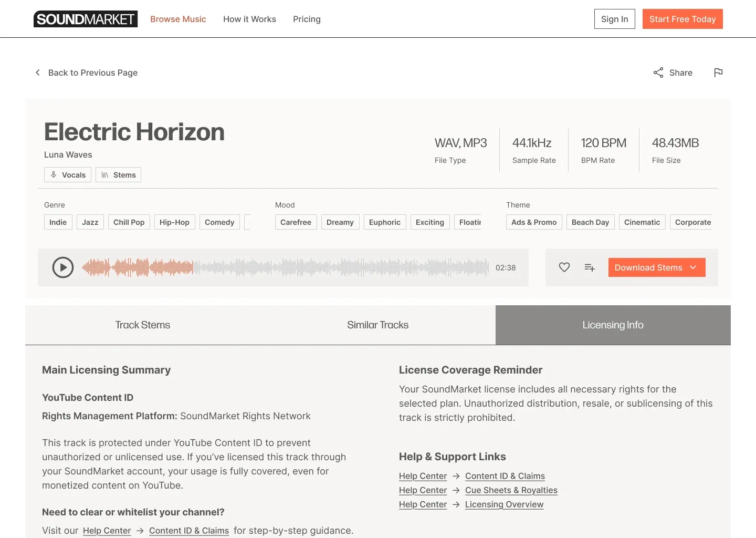Image resolution: width=756 pixels, height=538 pixels.
Task: Play the Electric Horizon track
Action: (x=63, y=267)
